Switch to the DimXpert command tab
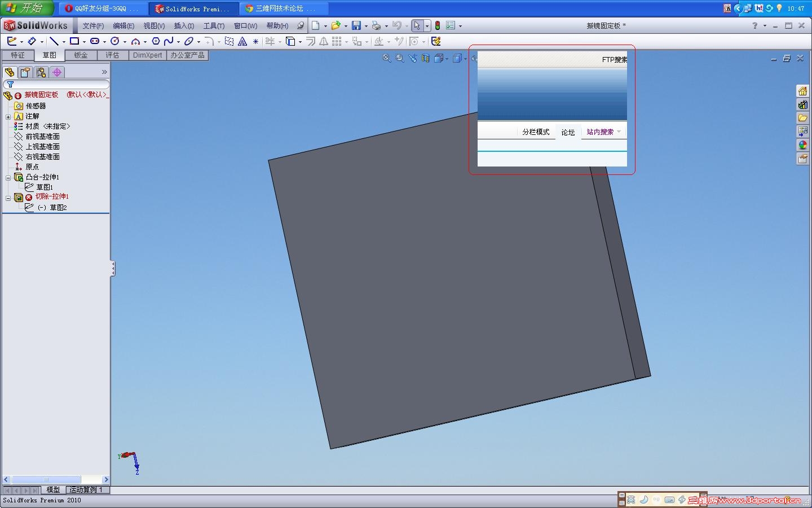This screenshot has width=812, height=508. pyautogui.click(x=147, y=55)
